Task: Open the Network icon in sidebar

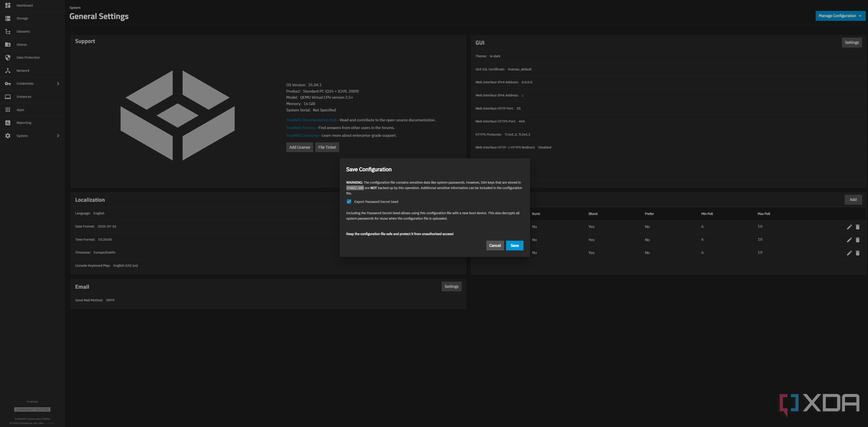Action: (8, 71)
